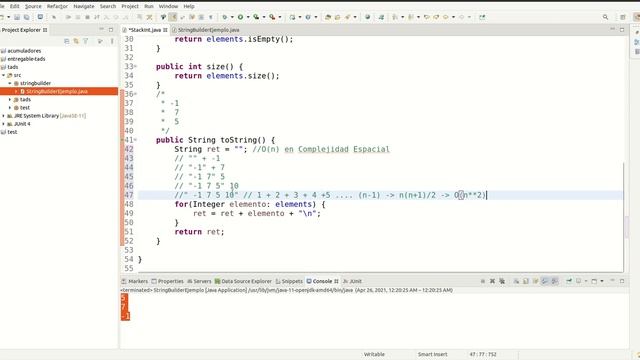Click the Project Explorer filter icon
This screenshot has width=640, height=360.
click(x=86, y=41)
